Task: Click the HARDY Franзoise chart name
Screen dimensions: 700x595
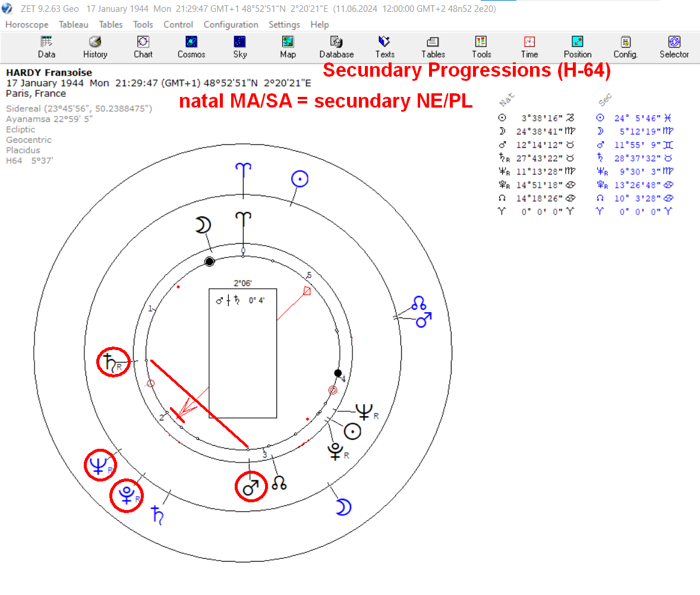Action: tap(49, 73)
